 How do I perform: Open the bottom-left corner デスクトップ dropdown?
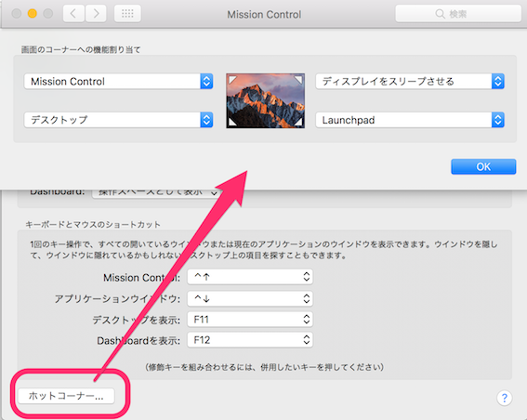click(118, 120)
